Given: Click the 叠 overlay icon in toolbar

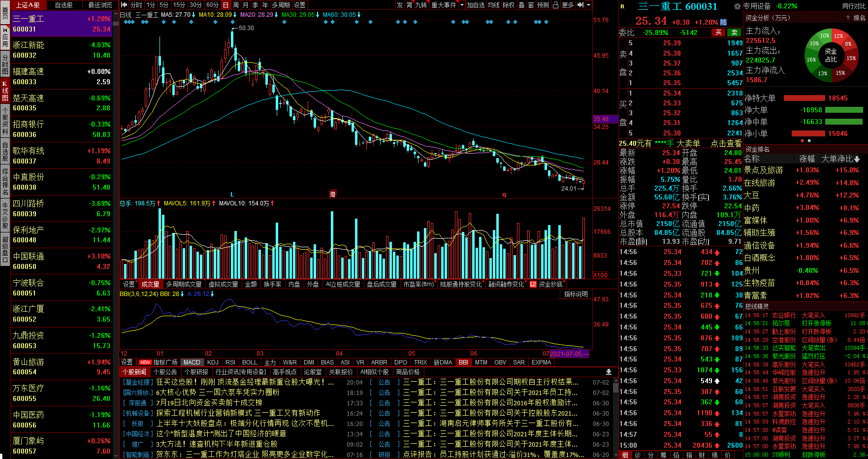Looking at the screenshot, I should 521,5.
